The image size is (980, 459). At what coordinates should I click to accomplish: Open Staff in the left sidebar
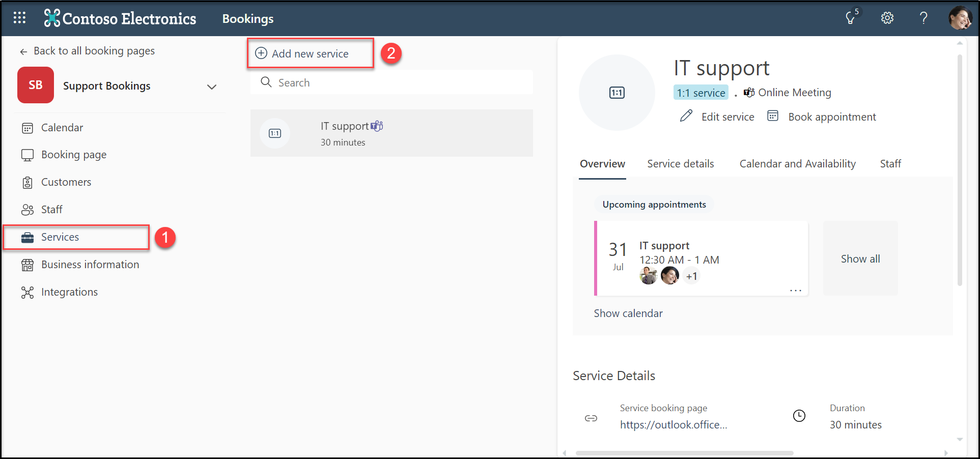coord(51,210)
